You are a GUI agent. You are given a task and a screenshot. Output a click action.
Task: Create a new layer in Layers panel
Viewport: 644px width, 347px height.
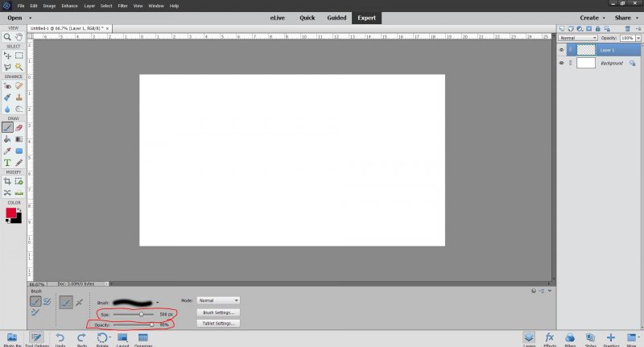tap(561, 29)
